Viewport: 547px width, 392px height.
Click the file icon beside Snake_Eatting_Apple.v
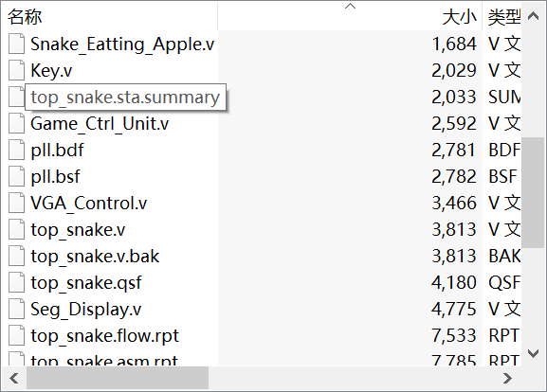point(16,44)
